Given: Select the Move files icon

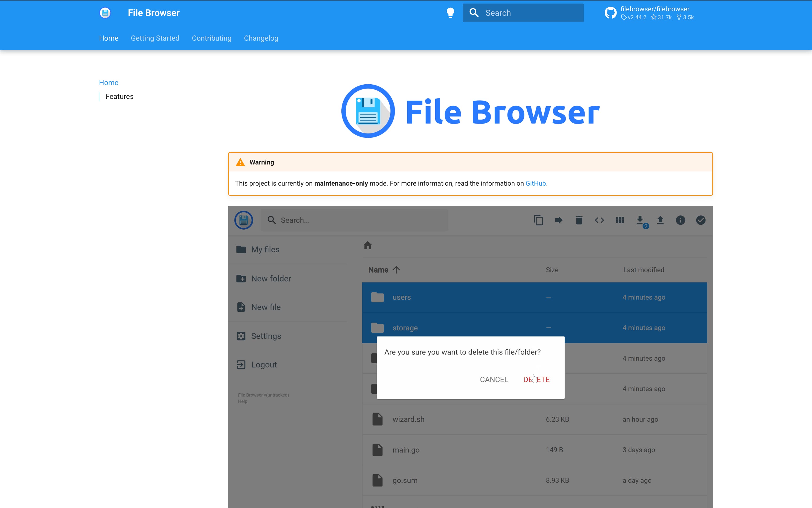Looking at the screenshot, I should pos(559,220).
